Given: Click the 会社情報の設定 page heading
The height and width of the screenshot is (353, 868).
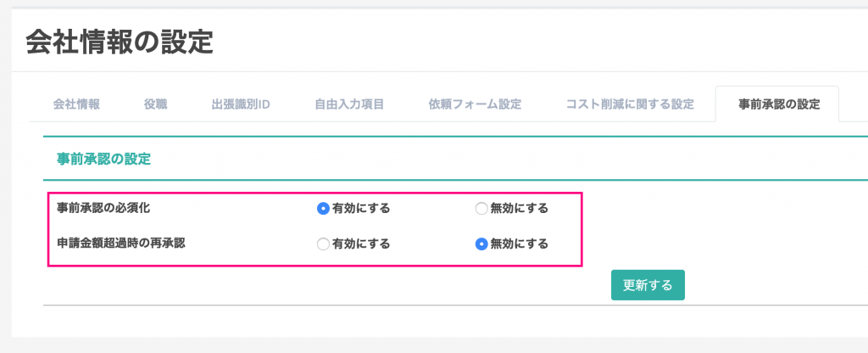Looking at the screenshot, I should coord(119,42).
